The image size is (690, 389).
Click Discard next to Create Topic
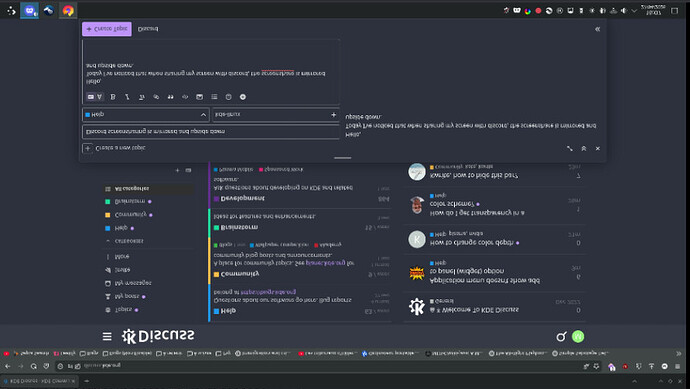coord(148,29)
